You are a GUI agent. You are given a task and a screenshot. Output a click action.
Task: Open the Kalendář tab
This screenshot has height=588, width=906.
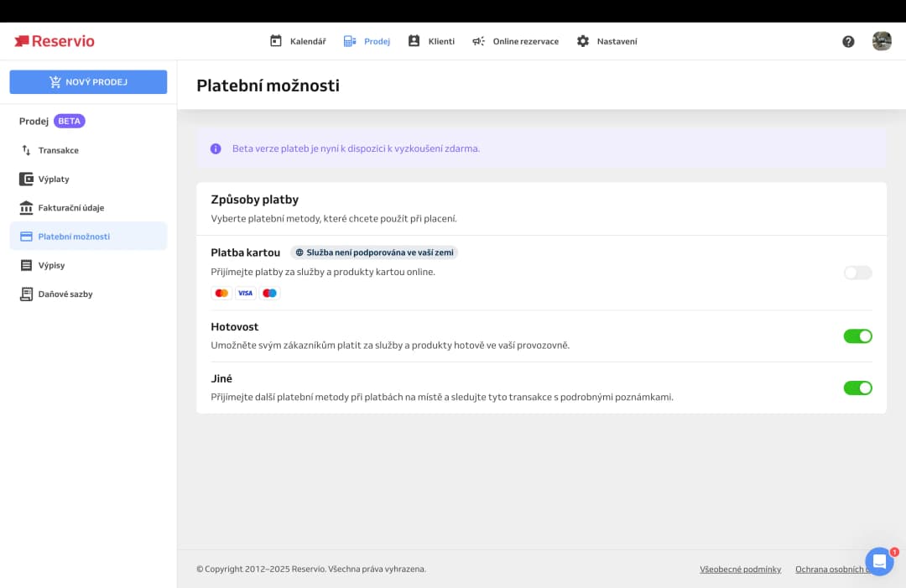[298, 41]
